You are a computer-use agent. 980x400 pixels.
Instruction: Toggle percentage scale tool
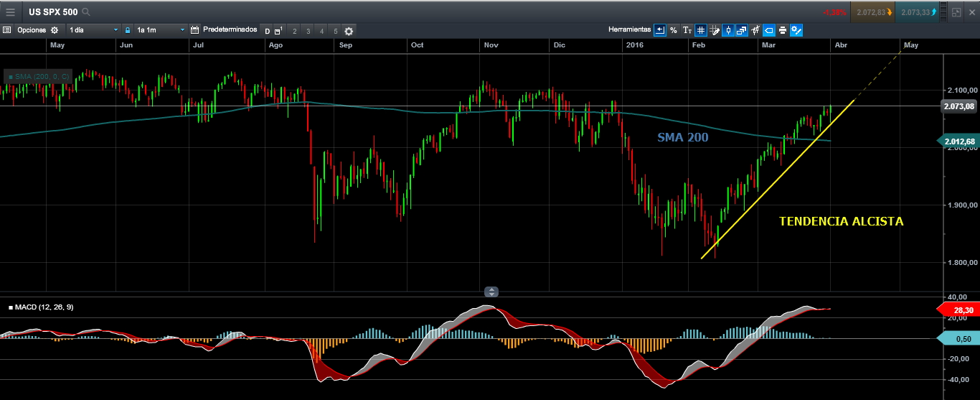[x=674, y=30]
